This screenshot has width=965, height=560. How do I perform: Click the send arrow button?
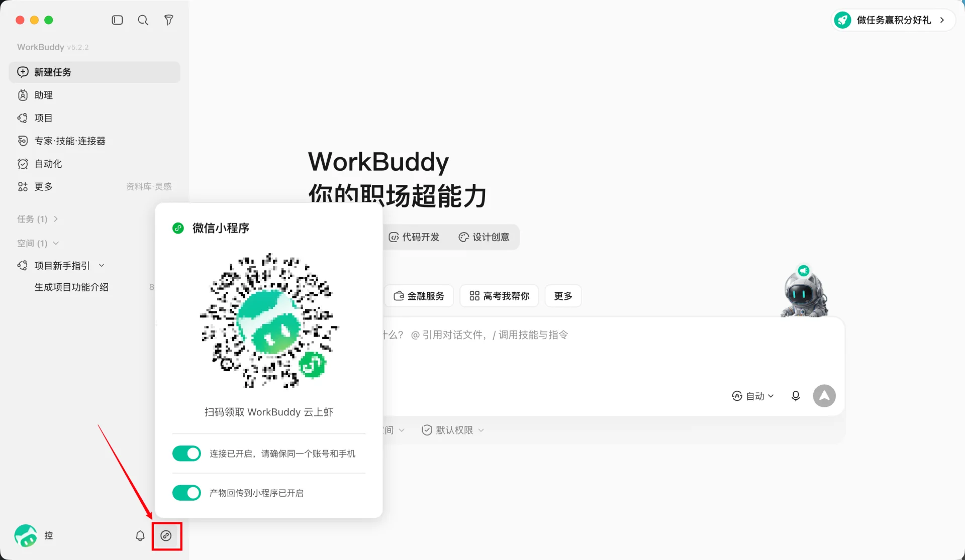[824, 396]
